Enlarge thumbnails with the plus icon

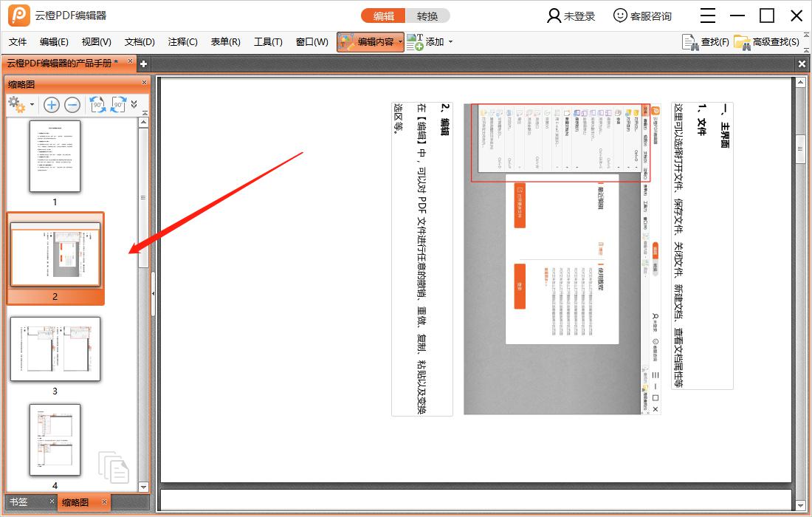(51, 105)
